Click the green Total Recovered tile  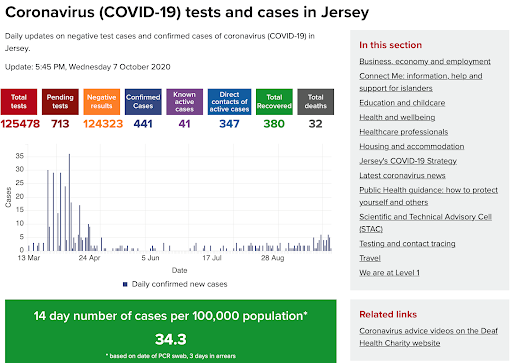coord(274,102)
